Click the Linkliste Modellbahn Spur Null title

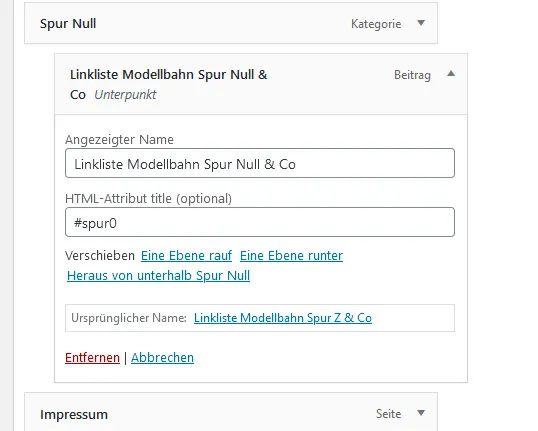(168, 84)
